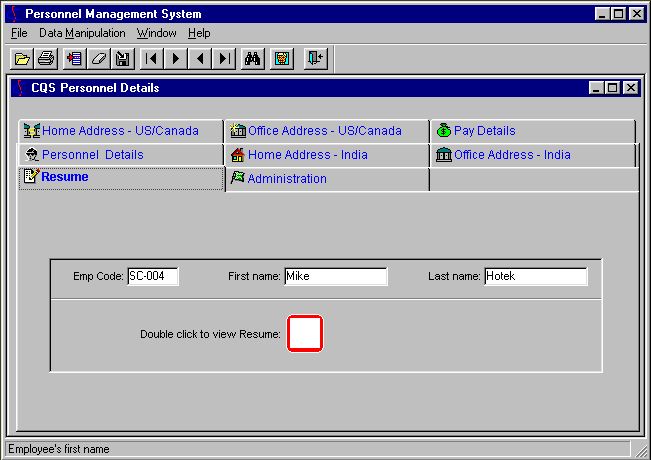Screen dimensions: 651x460
Task: Click the red-bordered Resume view box
Action: coord(305,333)
